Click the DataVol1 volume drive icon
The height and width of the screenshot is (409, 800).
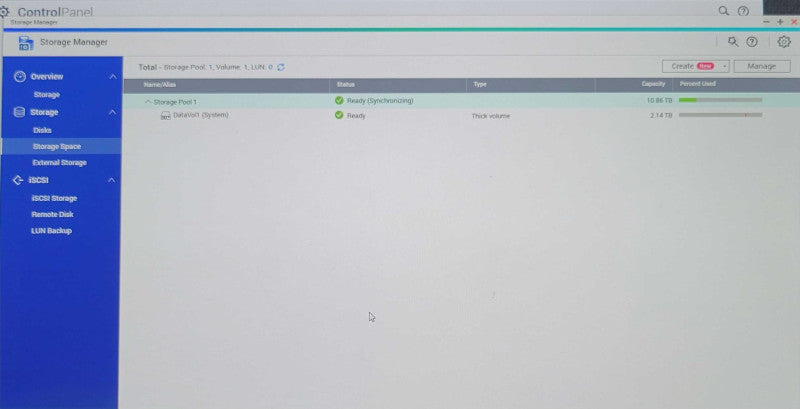point(166,116)
